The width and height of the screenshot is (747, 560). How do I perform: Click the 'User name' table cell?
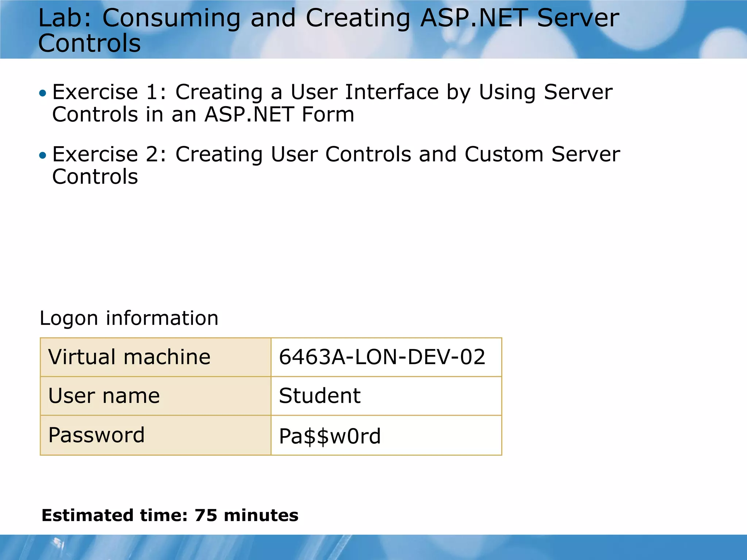click(156, 396)
